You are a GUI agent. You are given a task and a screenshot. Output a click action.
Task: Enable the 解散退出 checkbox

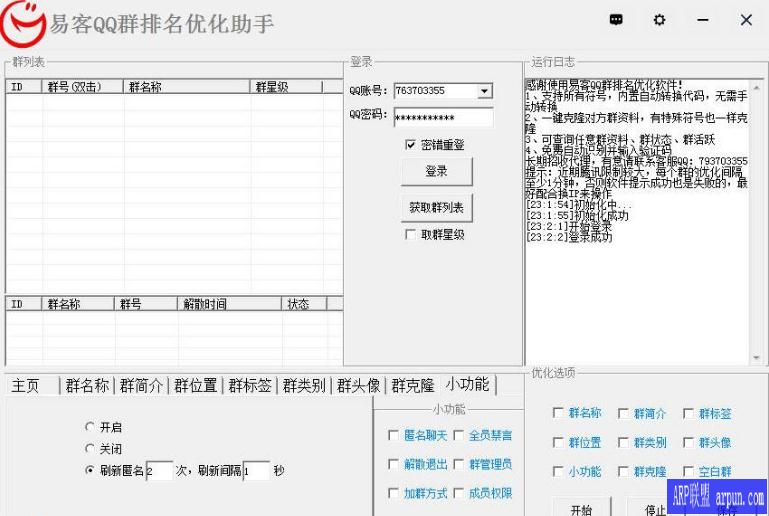(393, 464)
